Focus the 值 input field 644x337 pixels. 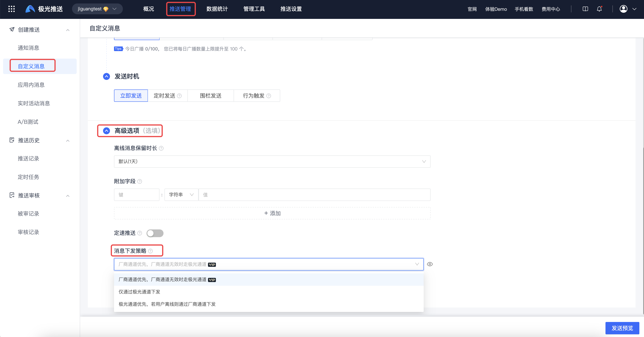click(314, 195)
